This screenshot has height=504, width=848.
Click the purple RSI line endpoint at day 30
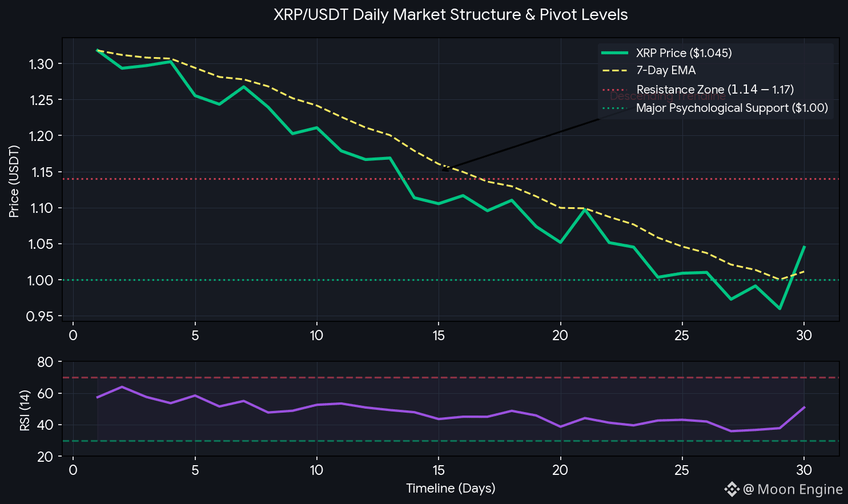pos(804,408)
